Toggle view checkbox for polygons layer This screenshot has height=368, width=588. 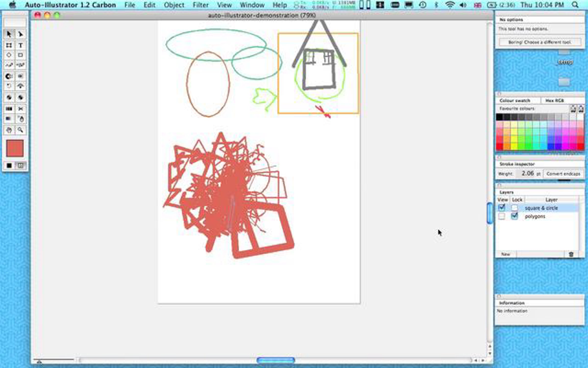502,216
